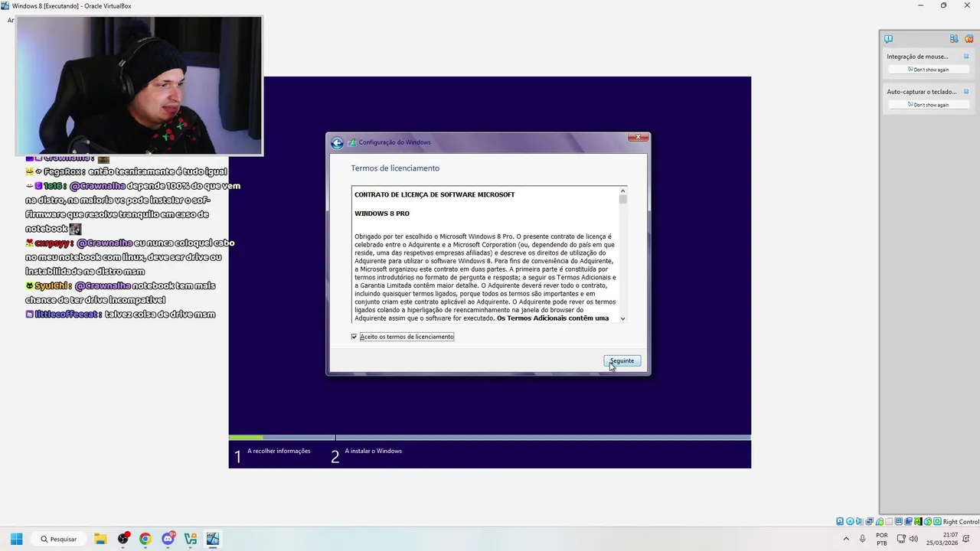Open the Windows Start menu

(x=16, y=539)
